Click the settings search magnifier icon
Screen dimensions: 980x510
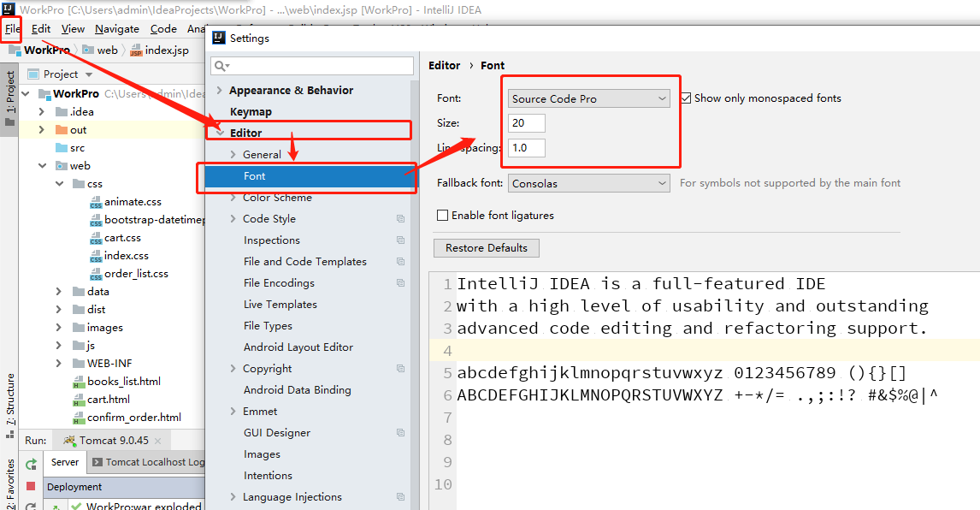[221, 66]
